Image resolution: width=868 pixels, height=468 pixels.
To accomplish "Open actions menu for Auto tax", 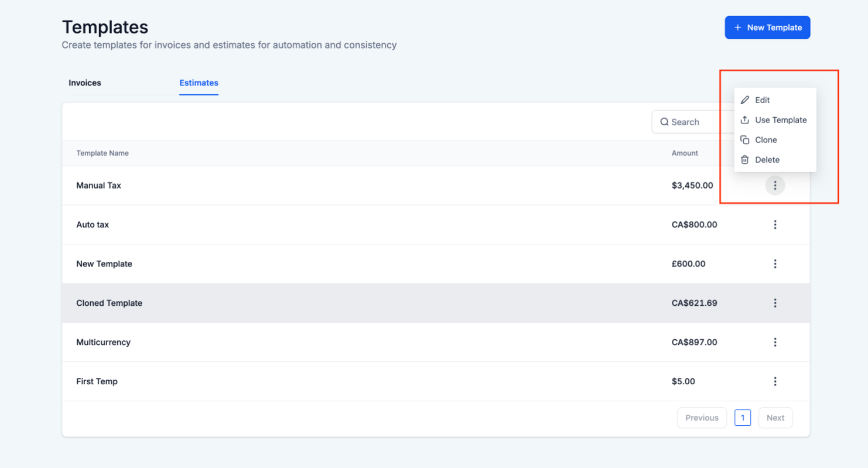I will [x=775, y=225].
